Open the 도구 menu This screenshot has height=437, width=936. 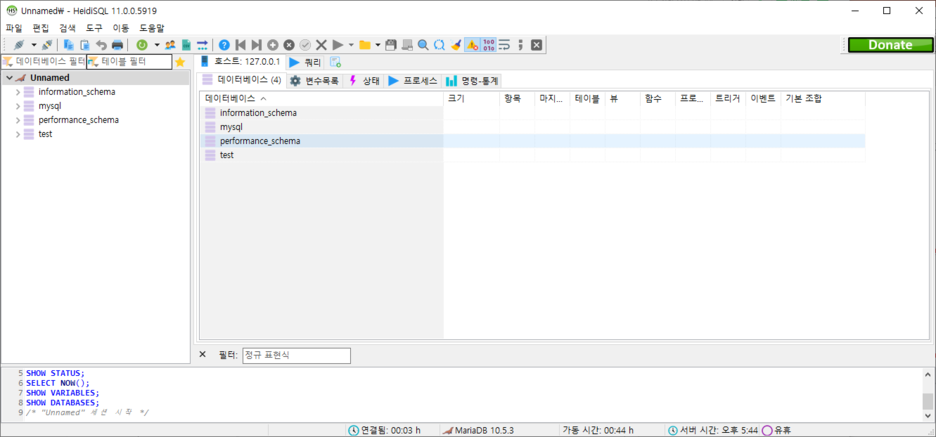(x=94, y=28)
